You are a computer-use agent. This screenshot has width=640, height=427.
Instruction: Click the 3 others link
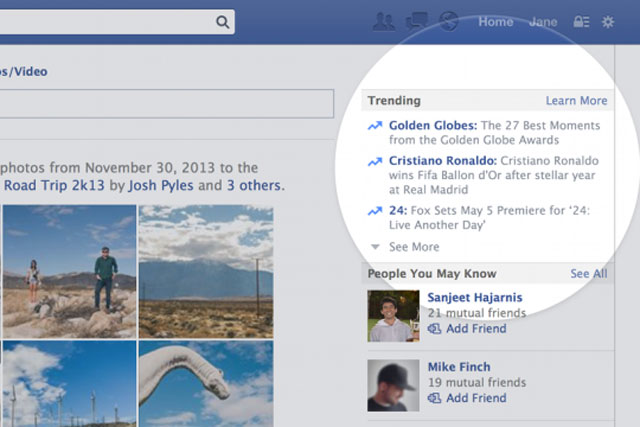pyautogui.click(x=254, y=185)
